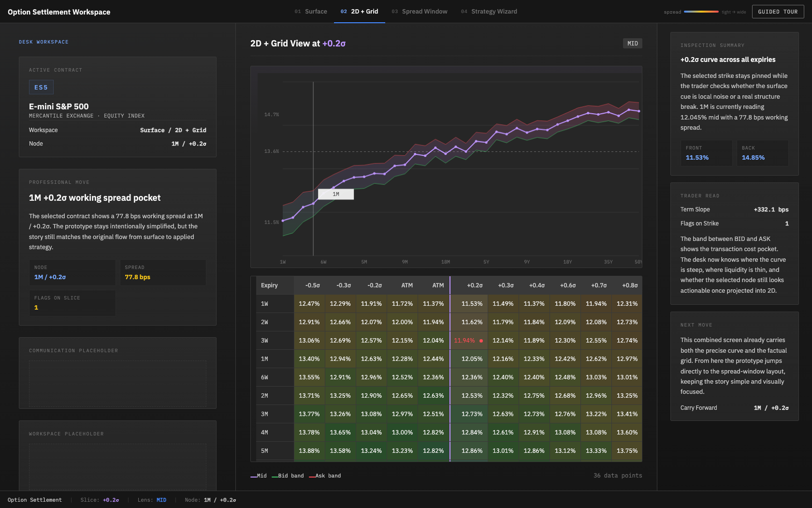
Task: Click the red flag dot in the 3W row
Action: coord(481,341)
